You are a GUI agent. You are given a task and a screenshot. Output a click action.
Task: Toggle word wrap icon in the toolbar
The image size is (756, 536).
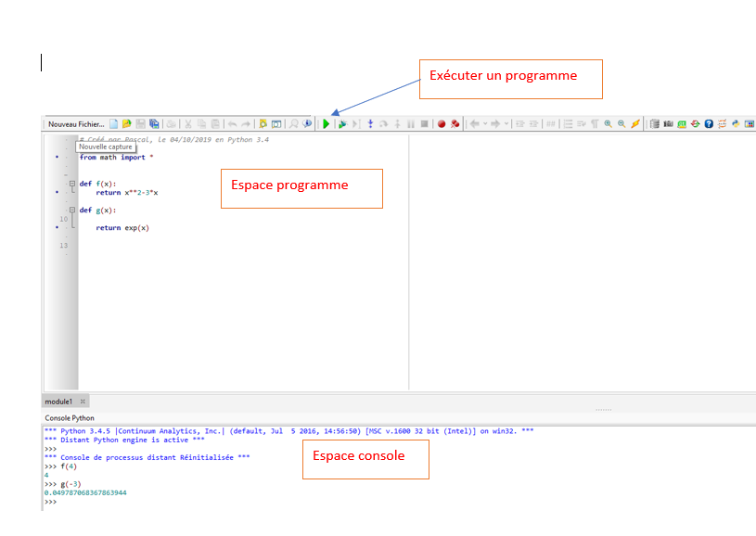click(582, 124)
